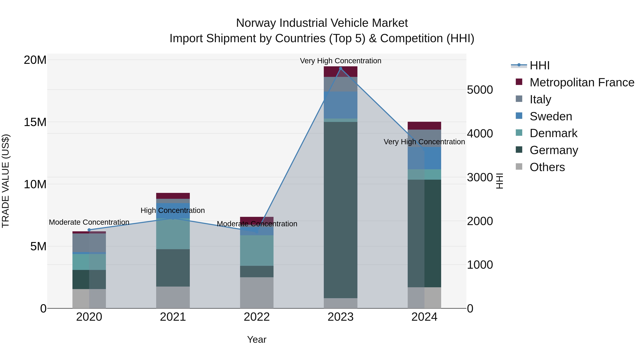Toggle Denmark series in the legend
Image resolution: width=644 pixels, height=362 pixels.
(546, 133)
